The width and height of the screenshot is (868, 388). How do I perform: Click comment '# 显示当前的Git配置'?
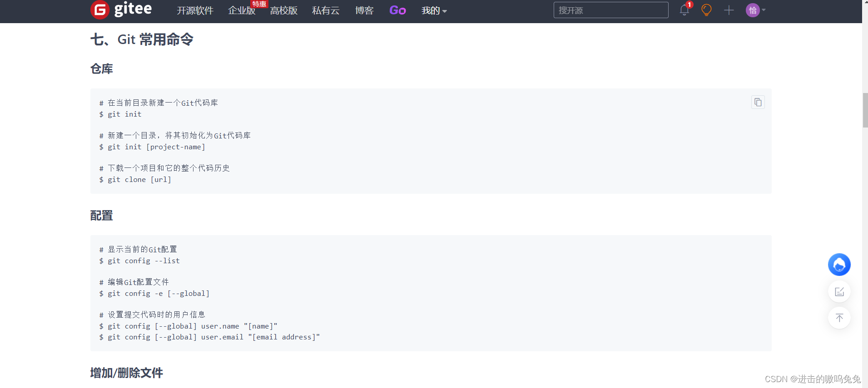click(138, 250)
